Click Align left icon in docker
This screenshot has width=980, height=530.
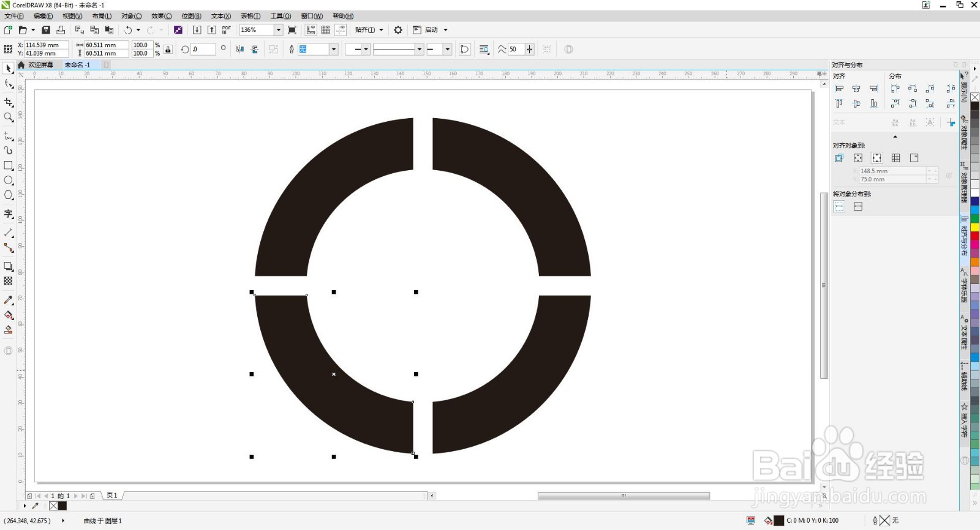click(839, 89)
